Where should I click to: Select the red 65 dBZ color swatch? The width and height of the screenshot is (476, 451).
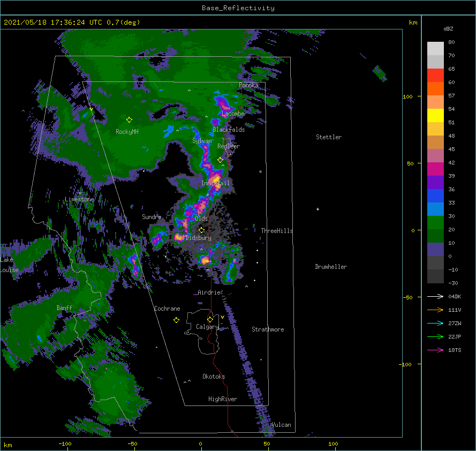[x=435, y=76]
